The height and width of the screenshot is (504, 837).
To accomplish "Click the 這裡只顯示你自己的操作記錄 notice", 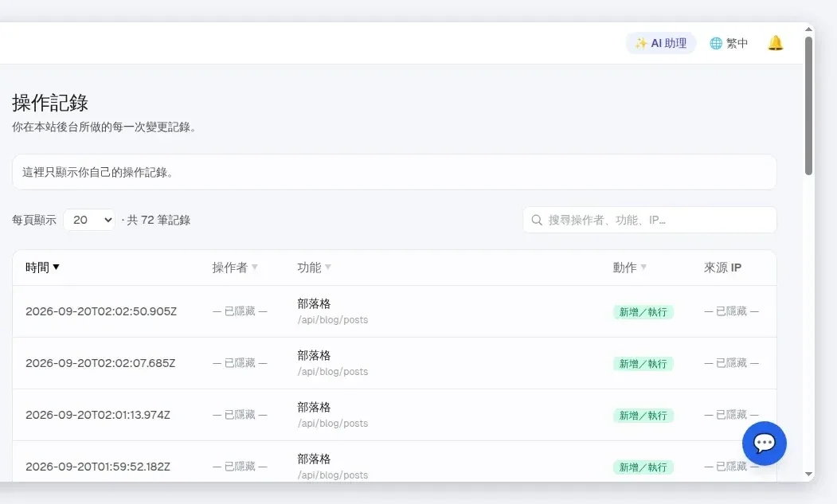I will (x=394, y=172).
